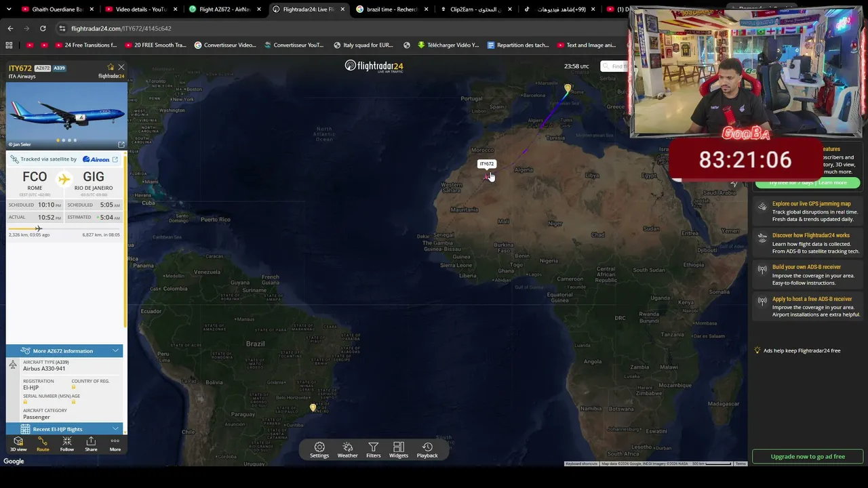This screenshot has width=868, height=488.
Task: Click the Flightradar24 logo on the map
Action: (374, 66)
